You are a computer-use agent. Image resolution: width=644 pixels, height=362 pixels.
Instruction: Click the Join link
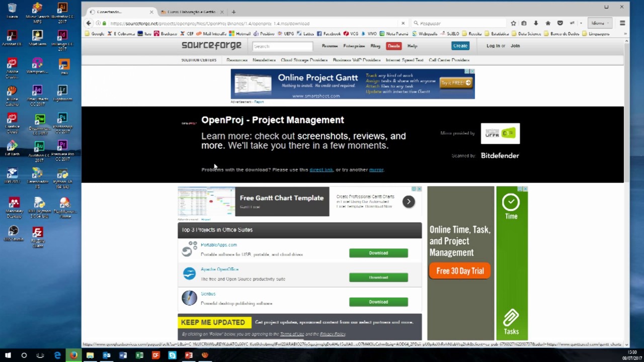[x=515, y=46]
